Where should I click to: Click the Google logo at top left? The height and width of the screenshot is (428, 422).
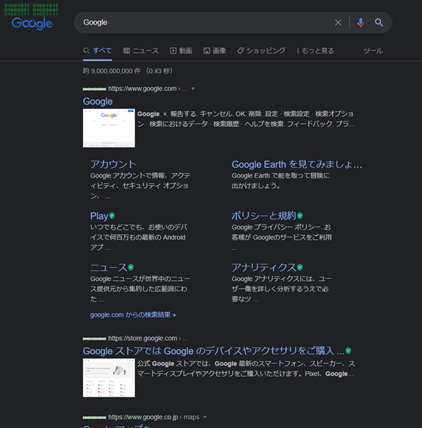click(32, 23)
